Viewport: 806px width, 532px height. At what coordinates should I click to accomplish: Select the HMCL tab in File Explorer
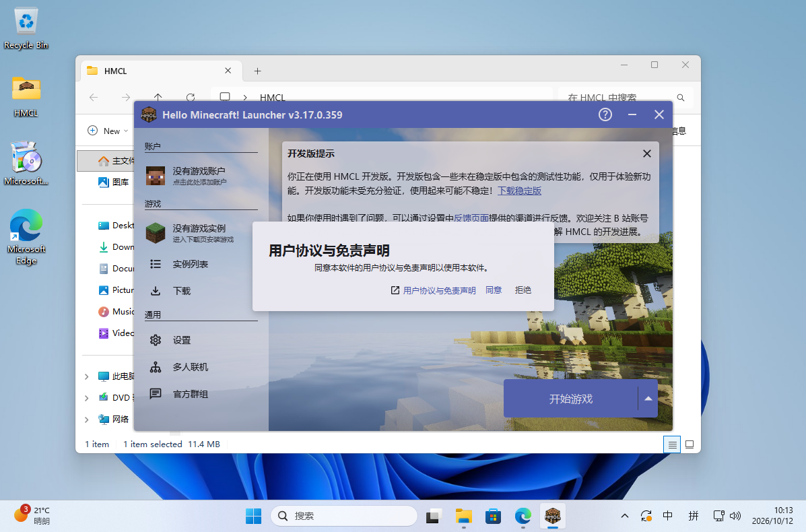160,71
